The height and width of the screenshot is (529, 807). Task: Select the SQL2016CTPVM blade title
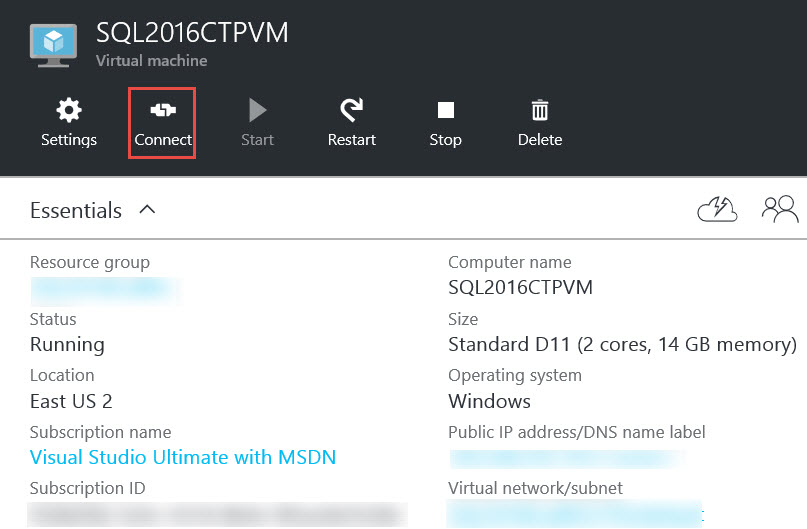click(x=192, y=33)
